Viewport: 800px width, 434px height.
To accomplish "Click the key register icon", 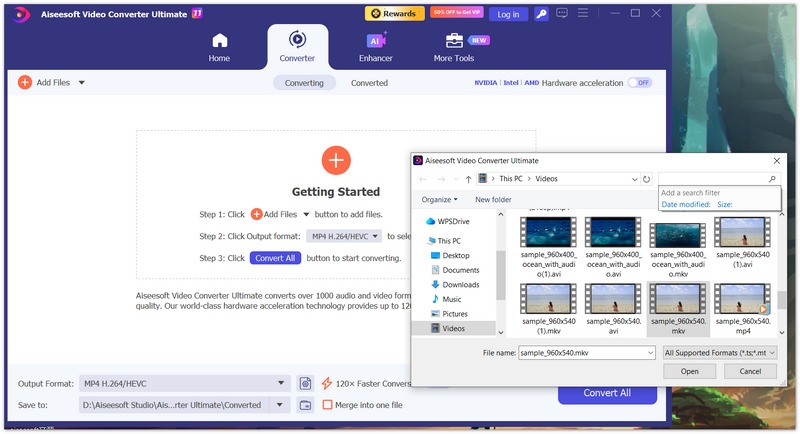I will [x=541, y=14].
